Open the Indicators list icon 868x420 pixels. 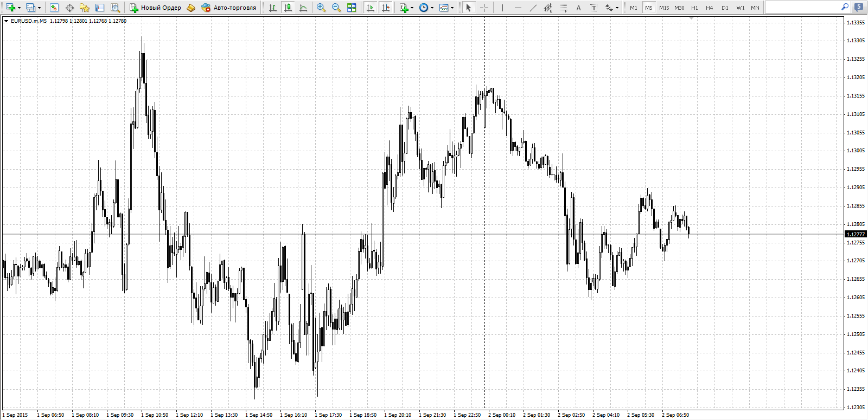(x=404, y=8)
